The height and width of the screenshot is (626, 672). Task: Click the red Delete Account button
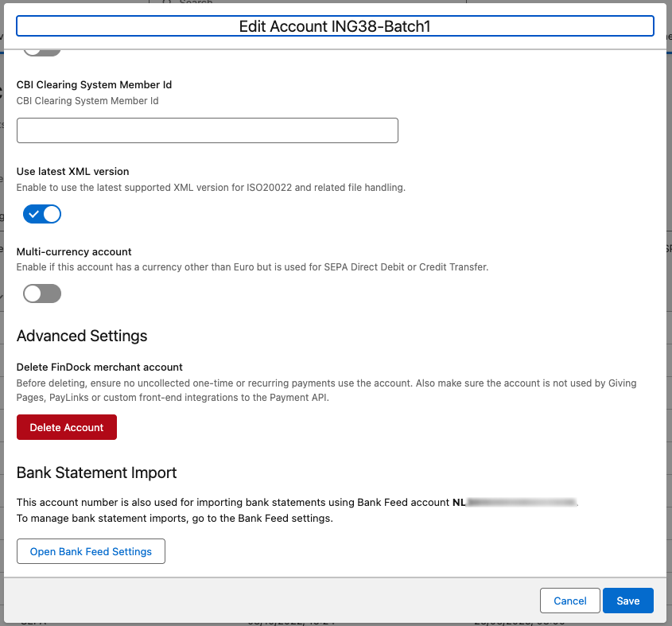pos(66,427)
